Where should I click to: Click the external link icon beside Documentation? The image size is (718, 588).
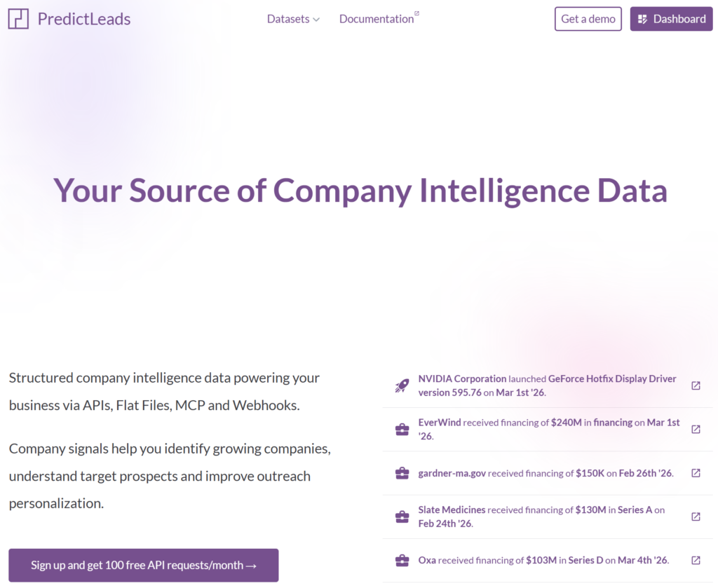pos(417,12)
